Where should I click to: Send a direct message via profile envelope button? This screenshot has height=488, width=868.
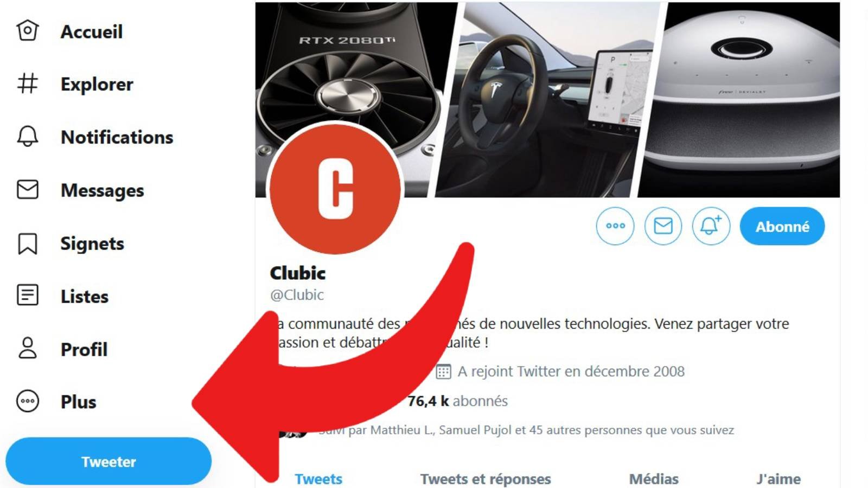(663, 226)
